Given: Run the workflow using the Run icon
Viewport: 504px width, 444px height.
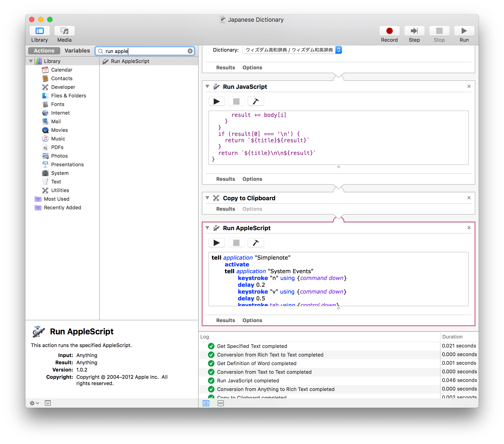Looking at the screenshot, I should pos(464,31).
